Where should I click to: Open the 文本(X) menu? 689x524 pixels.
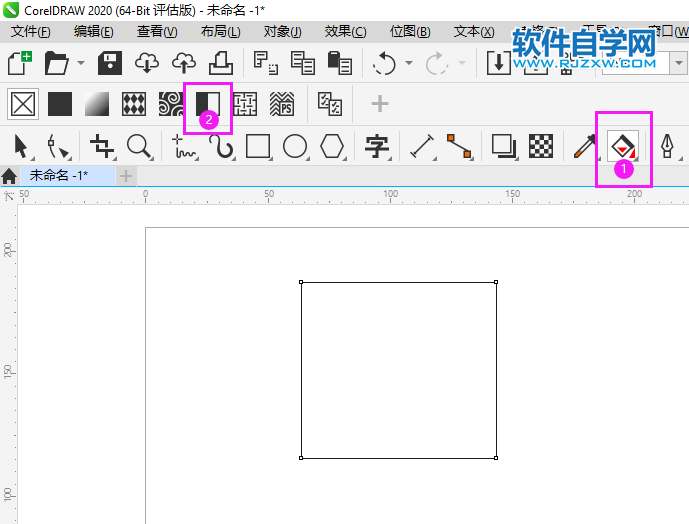pyautogui.click(x=474, y=32)
